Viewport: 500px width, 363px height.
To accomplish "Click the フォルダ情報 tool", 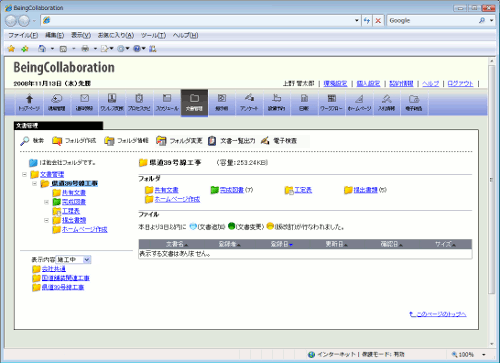I will [126, 141].
